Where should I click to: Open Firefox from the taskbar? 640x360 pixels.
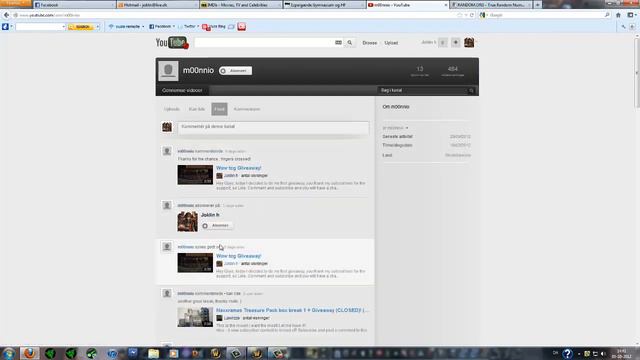[29, 353]
